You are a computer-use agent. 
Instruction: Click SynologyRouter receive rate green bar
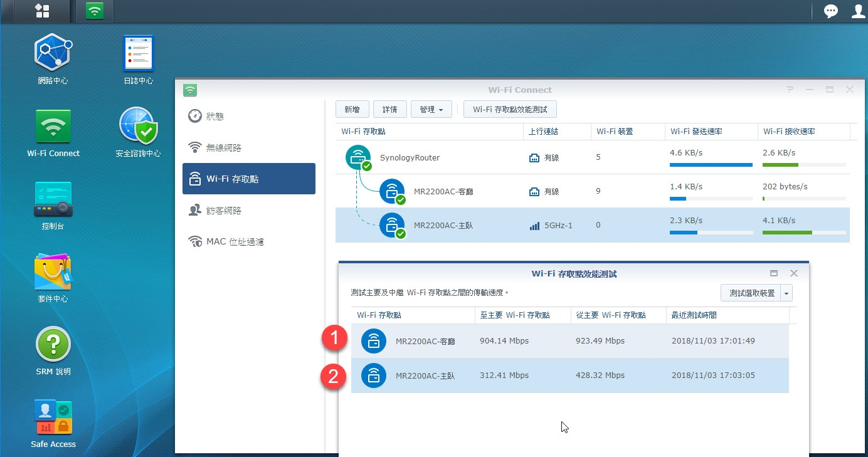tap(780, 165)
